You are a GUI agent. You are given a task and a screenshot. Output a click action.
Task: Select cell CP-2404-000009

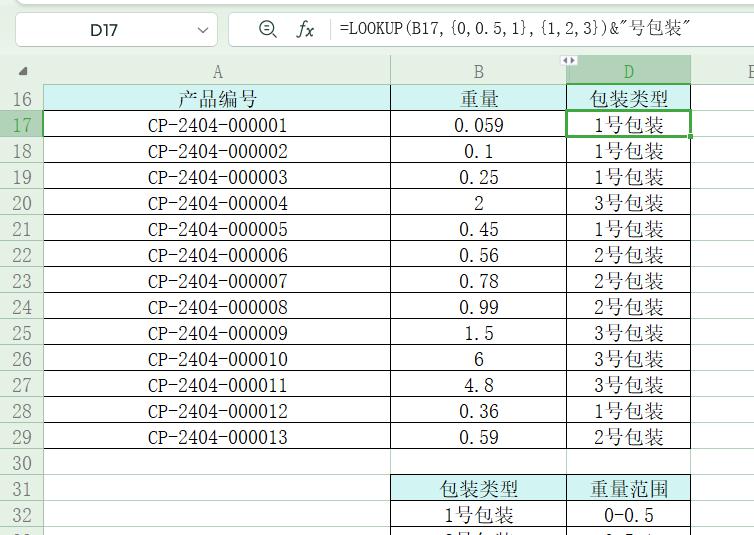[x=217, y=332]
